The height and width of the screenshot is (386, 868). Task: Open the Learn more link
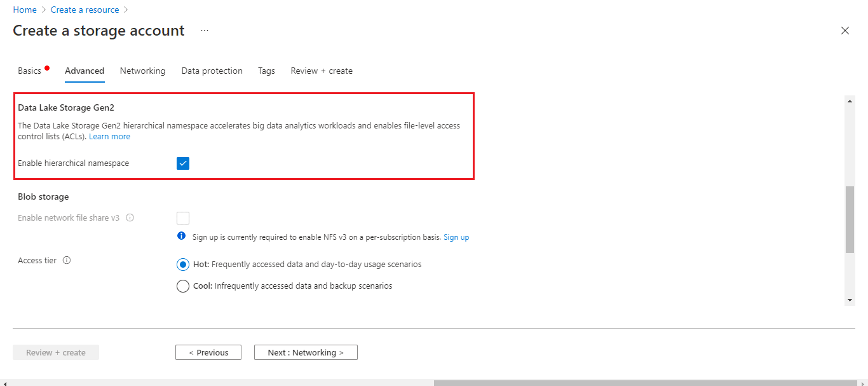click(x=109, y=137)
